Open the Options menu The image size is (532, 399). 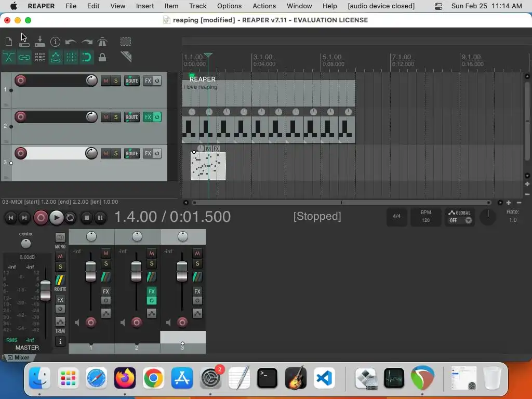coord(229,6)
